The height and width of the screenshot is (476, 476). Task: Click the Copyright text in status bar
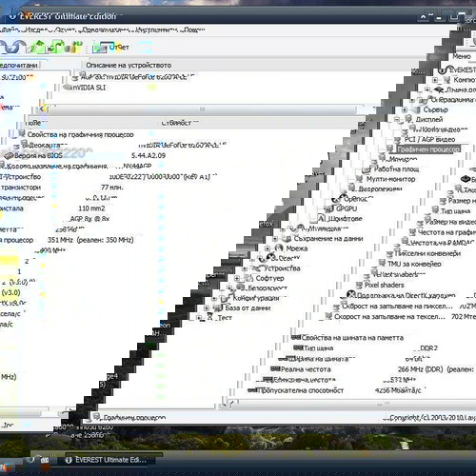[431, 418]
